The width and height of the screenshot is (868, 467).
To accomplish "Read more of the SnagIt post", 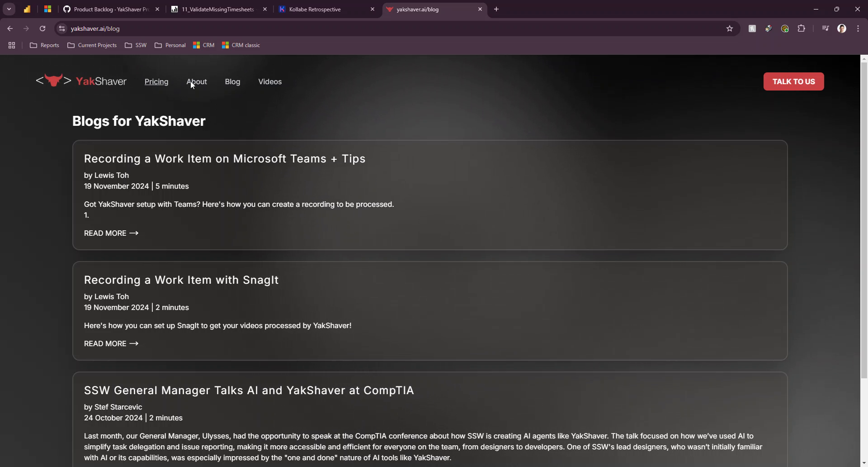I will [111, 343].
